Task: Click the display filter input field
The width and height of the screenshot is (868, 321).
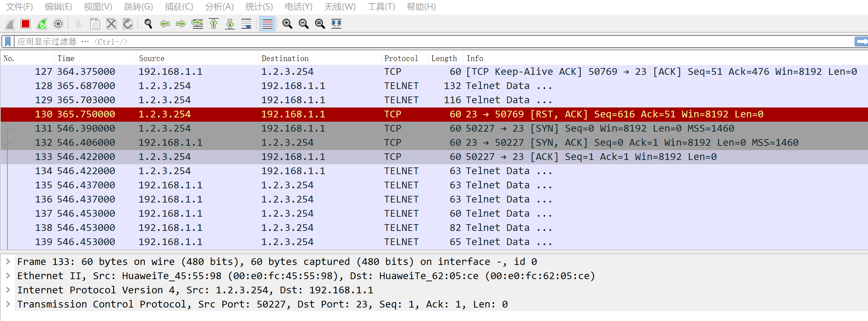Action: [x=426, y=42]
